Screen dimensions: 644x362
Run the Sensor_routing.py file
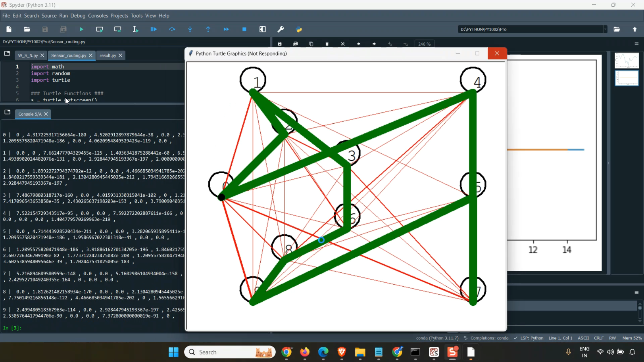tap(81, 29)
